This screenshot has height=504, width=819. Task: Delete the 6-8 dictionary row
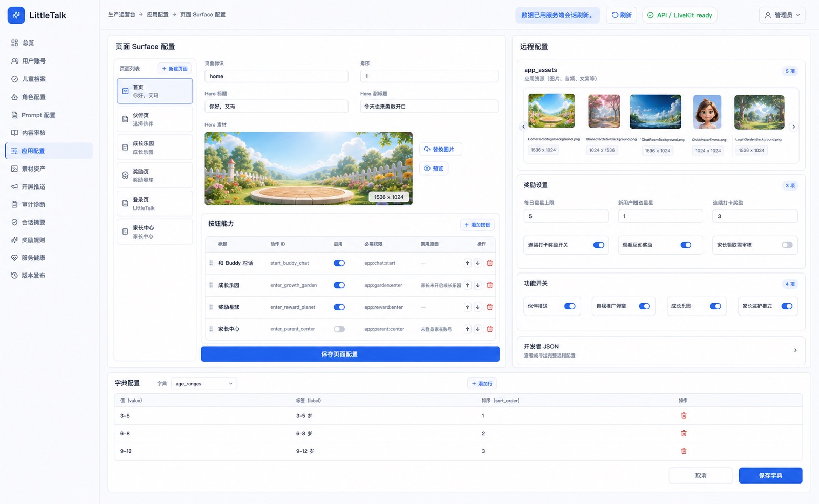683,433
